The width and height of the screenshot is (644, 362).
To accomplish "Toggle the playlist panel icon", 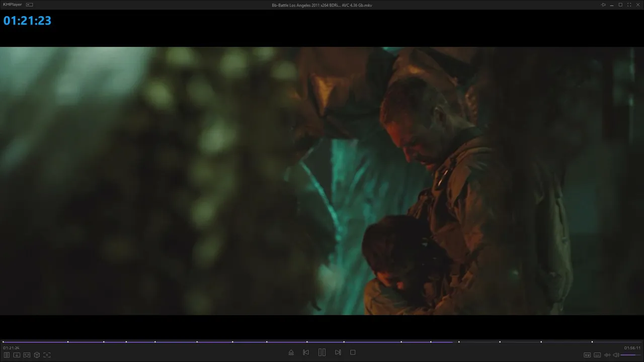I will tap(7, 355).
